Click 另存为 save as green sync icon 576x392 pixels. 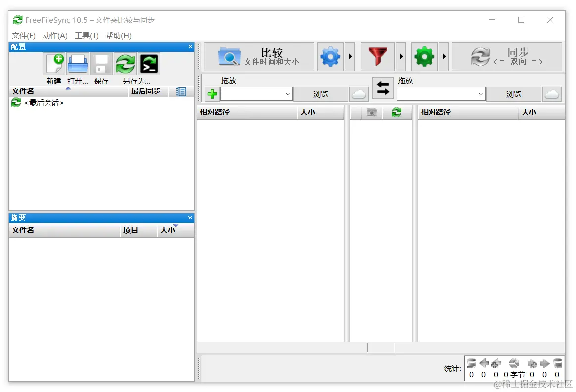[125, 64]
